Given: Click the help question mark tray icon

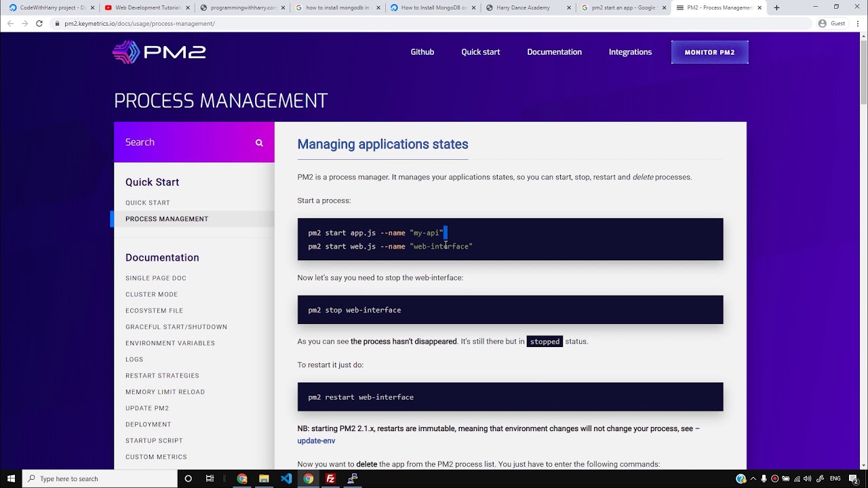Looking at the screenshot, I should [x=741, y=479].
